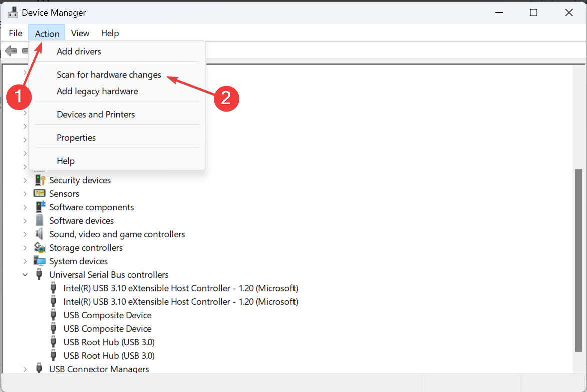
Task: Expand the System devices node
Action: 25,261
